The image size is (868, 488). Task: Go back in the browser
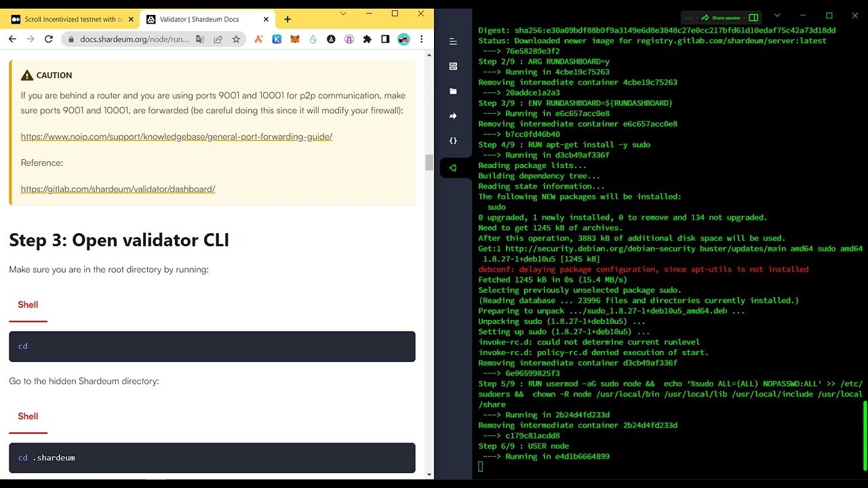point(12,39)
